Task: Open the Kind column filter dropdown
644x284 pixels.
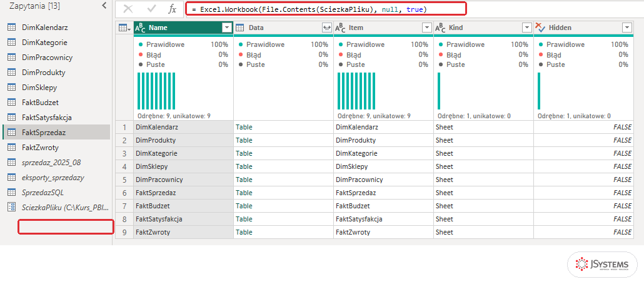Action: tap(527, 28)
